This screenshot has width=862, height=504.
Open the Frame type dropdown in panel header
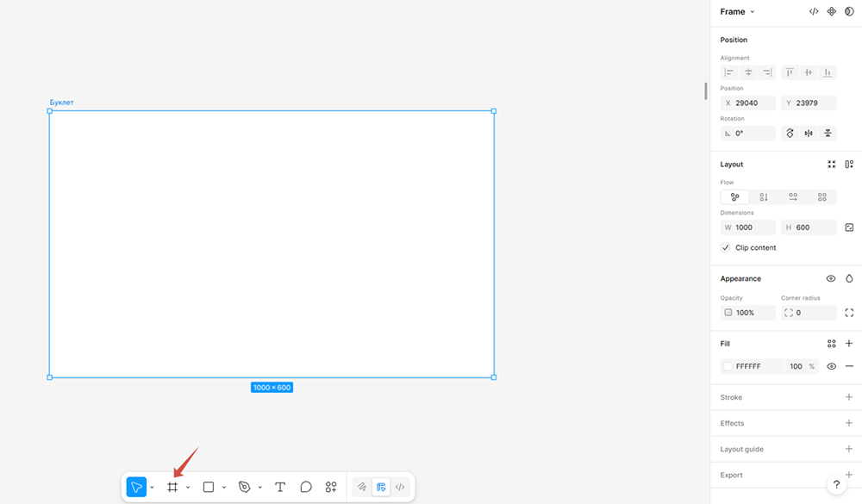(x=737, y=11)
